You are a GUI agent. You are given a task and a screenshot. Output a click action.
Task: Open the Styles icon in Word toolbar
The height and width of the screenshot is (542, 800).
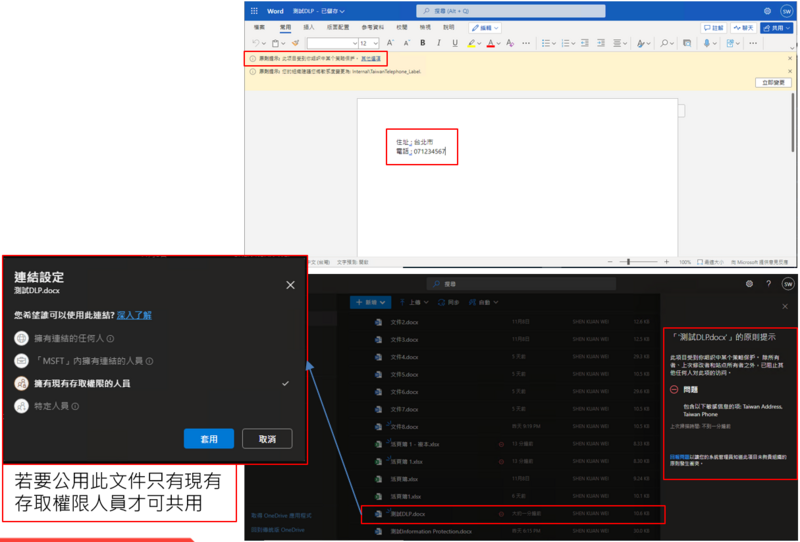click(641, 43)
